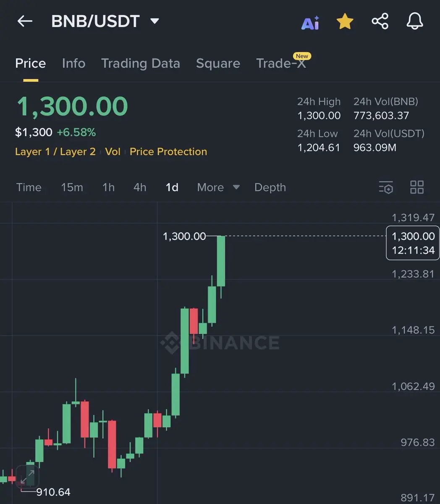Go to the Square tab
The height and width of the screenshot is (504, 440).
tap(218, 63)
